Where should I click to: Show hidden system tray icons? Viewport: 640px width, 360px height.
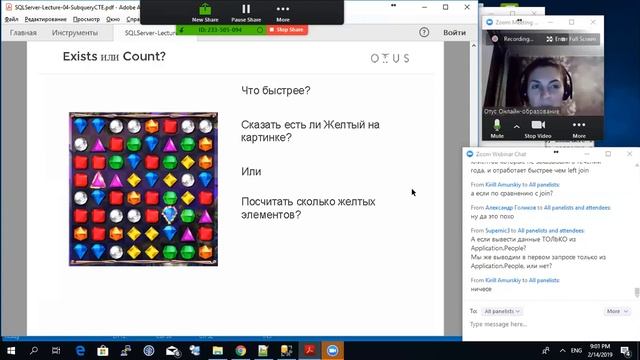562,351
